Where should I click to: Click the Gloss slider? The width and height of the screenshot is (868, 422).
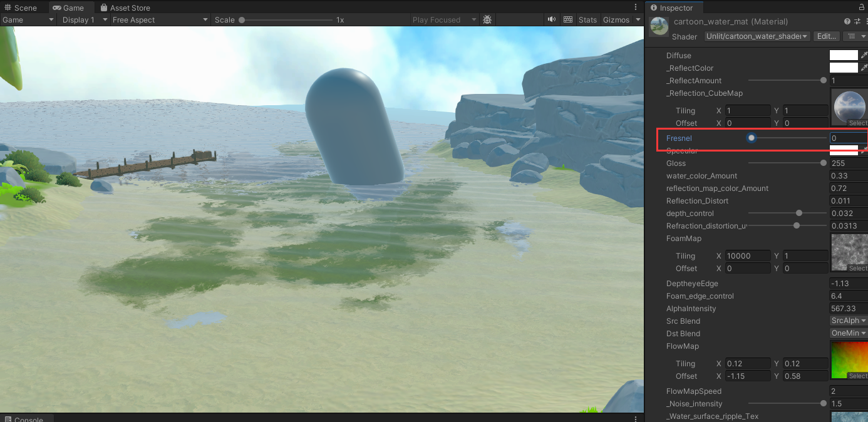[x=787, y=163]
